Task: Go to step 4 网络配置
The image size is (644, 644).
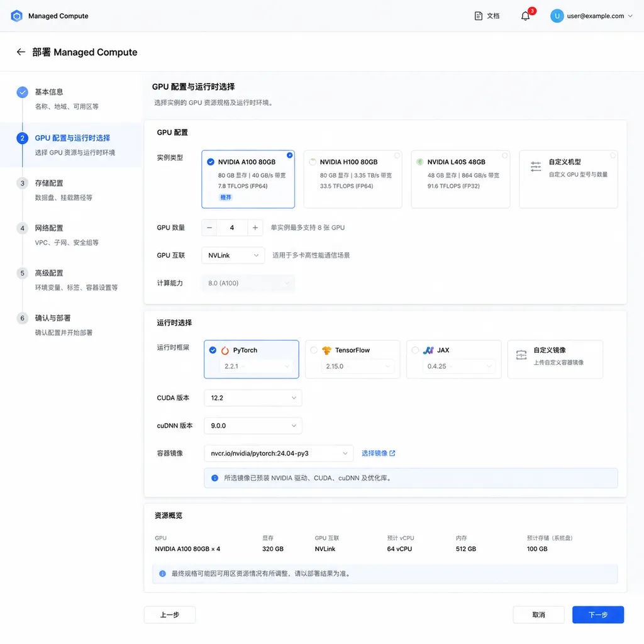Action: (x=49, y=228)
